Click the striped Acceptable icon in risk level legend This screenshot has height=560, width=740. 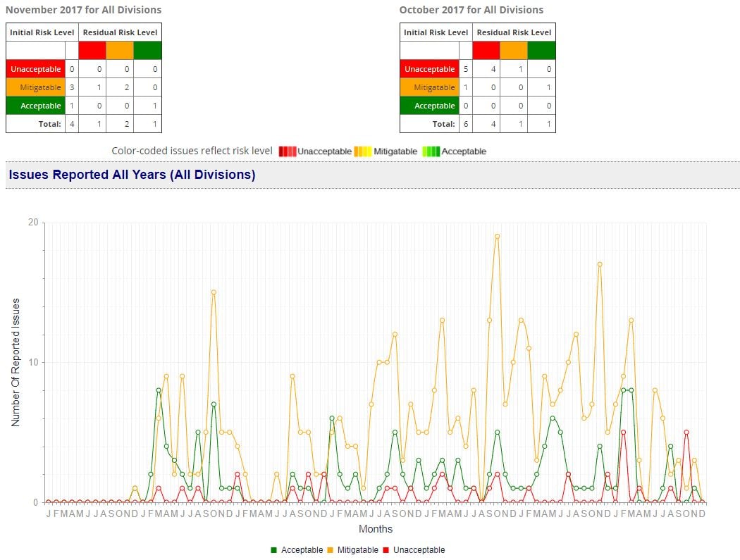(x=432, y=151)
